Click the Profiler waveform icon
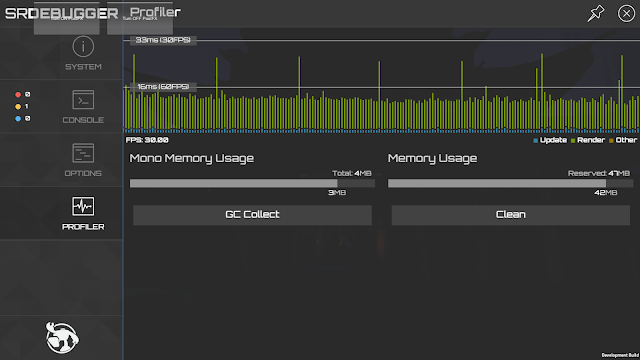 [x=83, y=206]
